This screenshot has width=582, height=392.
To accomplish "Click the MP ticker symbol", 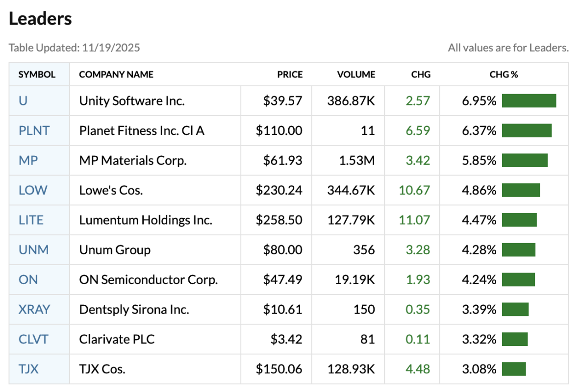I will [x=28, y=160].
